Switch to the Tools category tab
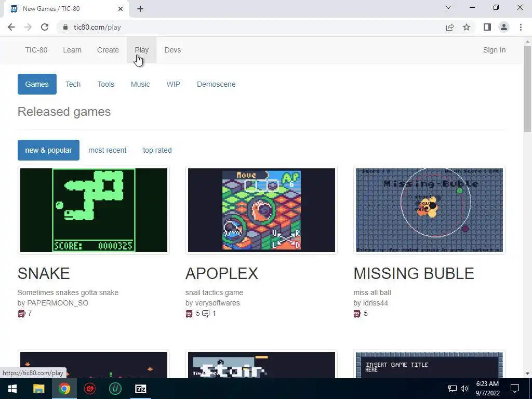This screenshot has width=532, height=399. [x=106, y=84]
